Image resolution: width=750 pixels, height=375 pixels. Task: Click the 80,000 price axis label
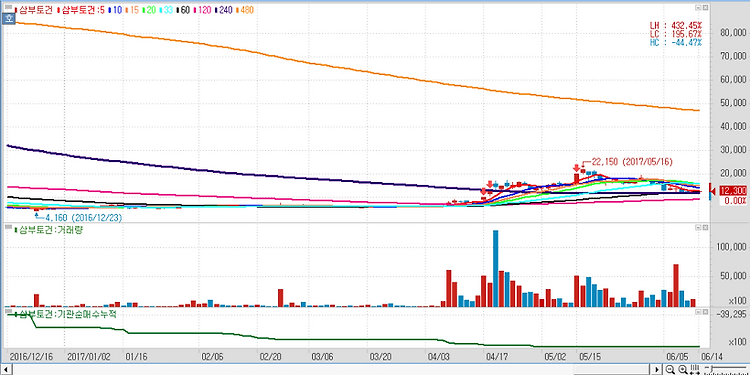pos(733,33)
